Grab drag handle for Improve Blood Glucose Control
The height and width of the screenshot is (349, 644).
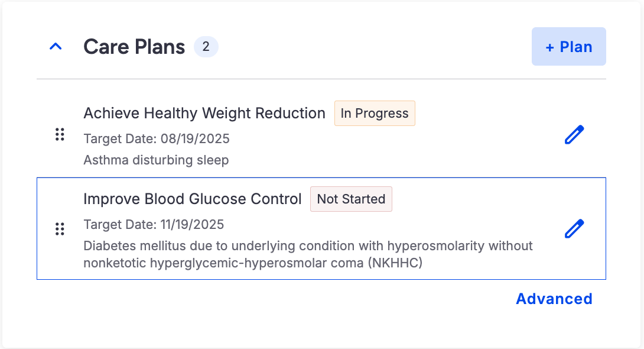pyautogui.click(x=60, y=229)
